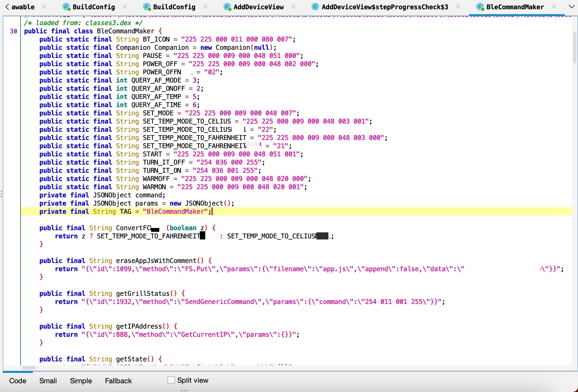Click the "private final JSONObject command;" line
The image size is (578, 392).
(102, 195)
